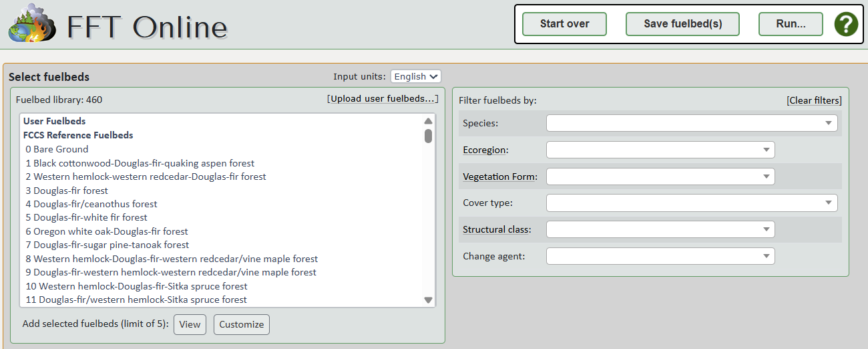Viewport: 868px width, 349px height.
Task: Expand the Ecoregion filter dropdown
Action: coord(660,150)
